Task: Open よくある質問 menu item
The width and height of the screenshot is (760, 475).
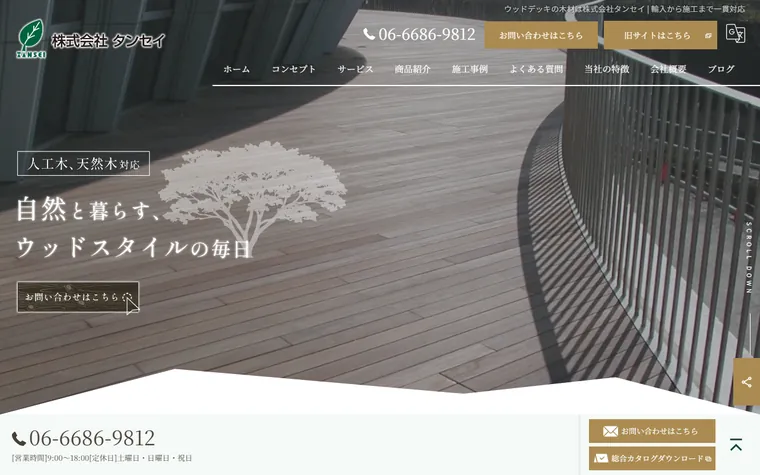Action: [536, 69]
